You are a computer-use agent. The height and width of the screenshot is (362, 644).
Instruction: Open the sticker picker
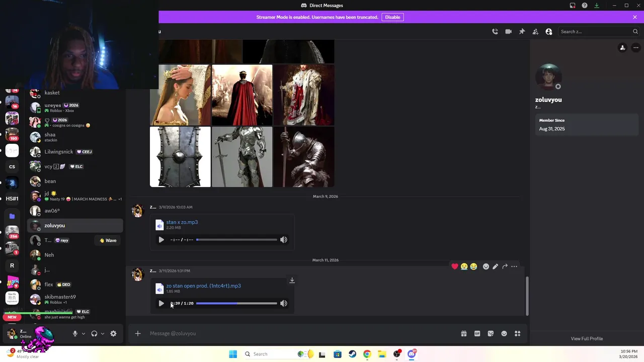click(491, 333)
